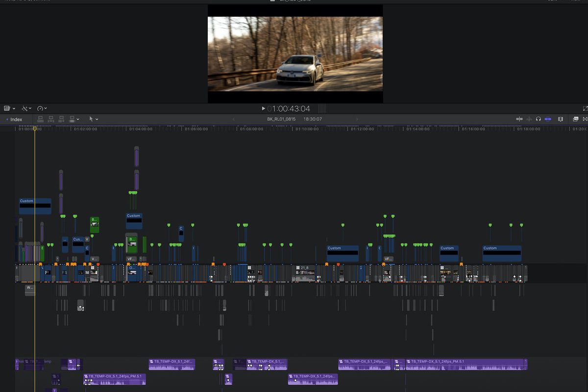Select the TB_TEMP-DX_5.1_24fps_PM.5.1 audio clip near 01:03:00:00
Screen dimensions: 588x392
tap(114, 379)
